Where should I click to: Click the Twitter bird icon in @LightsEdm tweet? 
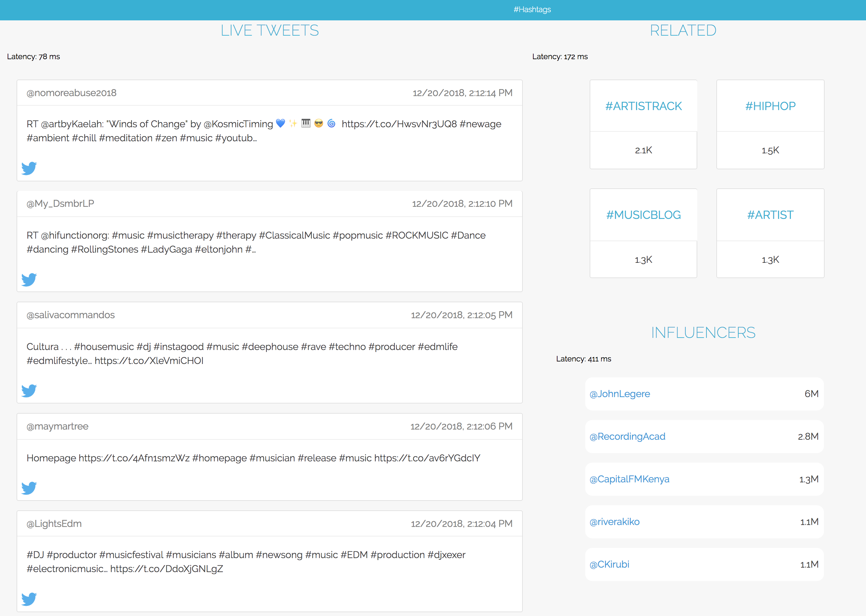(x=29, y=599)
